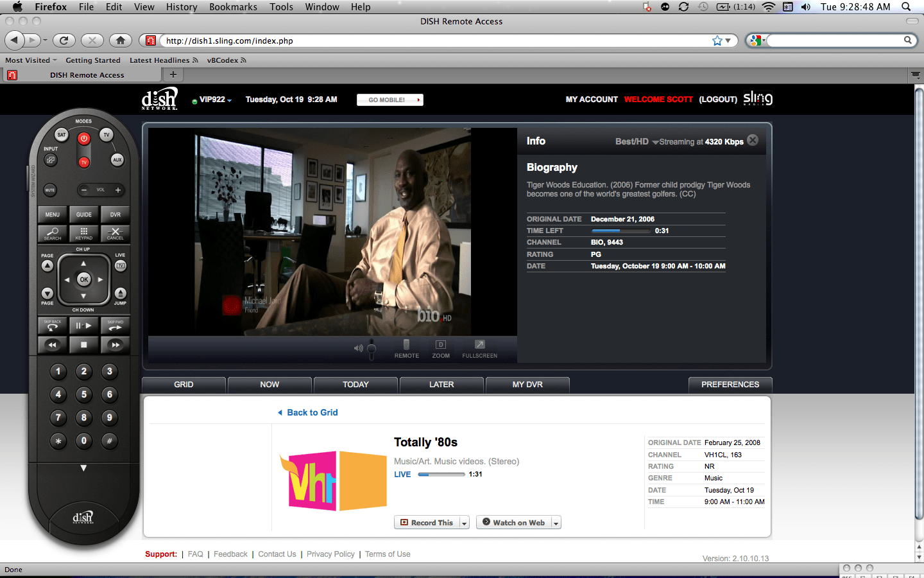The image size is (924, 578).
Task: Toggle play/pause on the remote
Action: [x=84, y=325]
